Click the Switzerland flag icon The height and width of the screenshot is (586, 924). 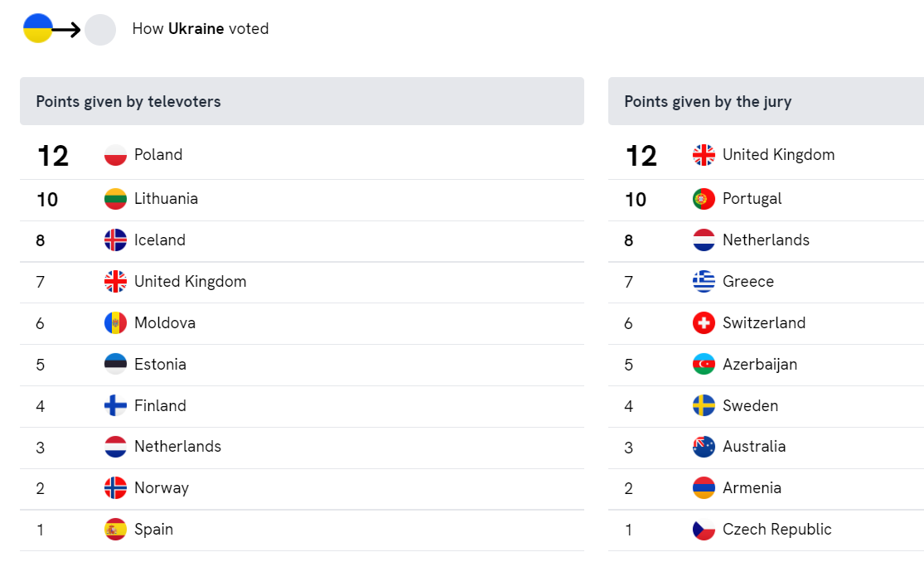click(x=704, y=323)
